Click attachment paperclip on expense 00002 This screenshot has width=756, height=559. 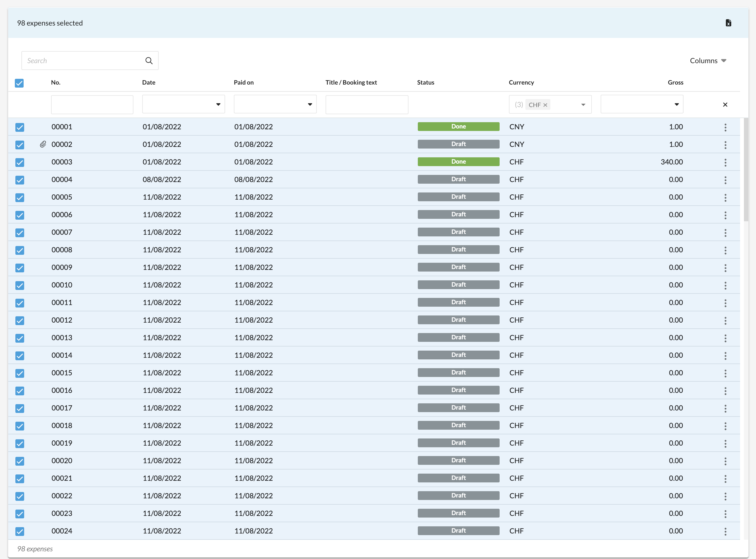pos(43,144)
